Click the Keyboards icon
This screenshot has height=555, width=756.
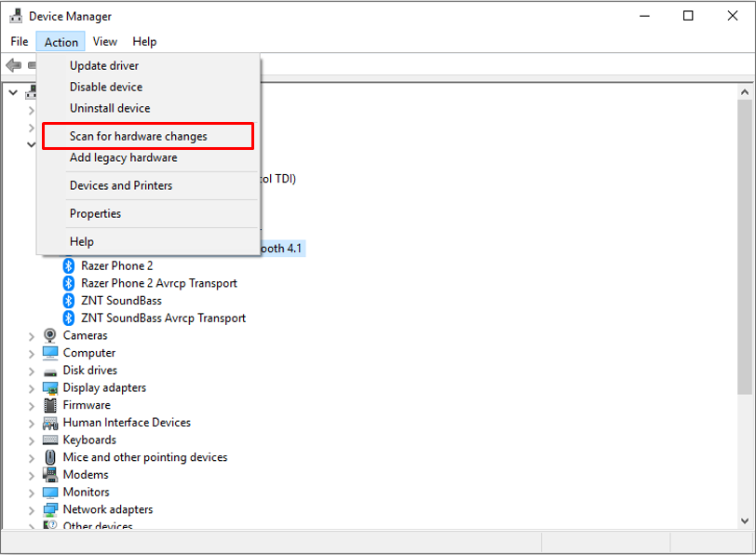click(49, 440)
